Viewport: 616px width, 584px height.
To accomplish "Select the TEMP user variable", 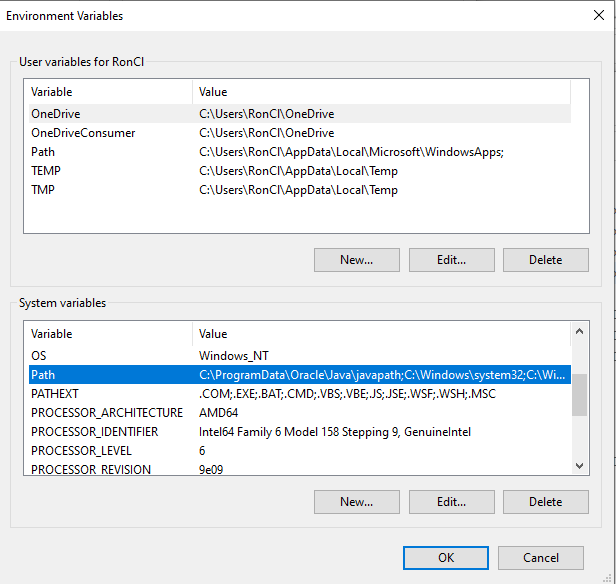I will click(110, 171).
